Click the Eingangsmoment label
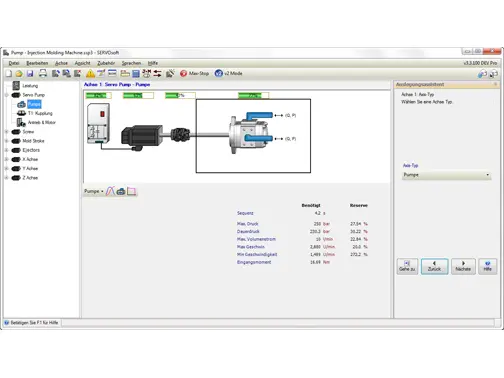504x378 pixels. 254,262
